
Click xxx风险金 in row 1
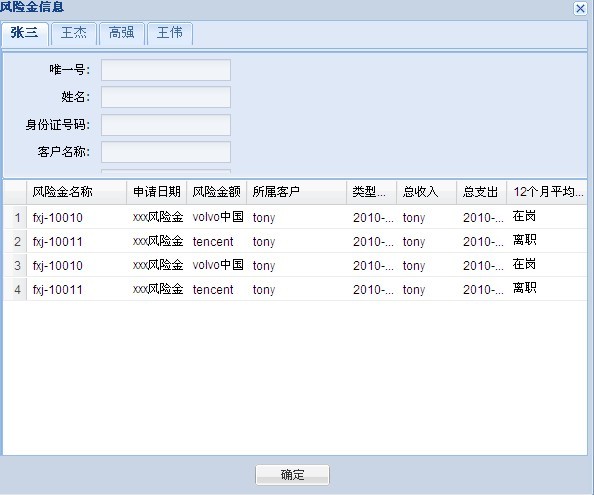(x=158, y=217)
